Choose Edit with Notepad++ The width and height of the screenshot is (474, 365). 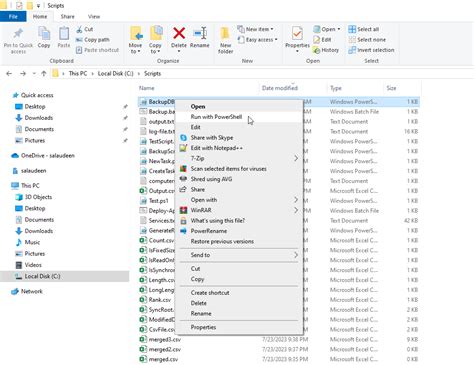point(239,148)
